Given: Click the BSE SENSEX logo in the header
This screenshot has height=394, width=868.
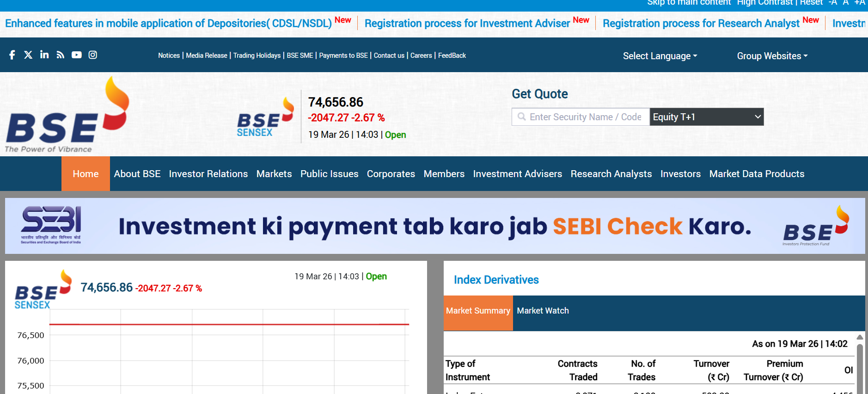Looking at the screenshot, I should click(x=265, y=117).
